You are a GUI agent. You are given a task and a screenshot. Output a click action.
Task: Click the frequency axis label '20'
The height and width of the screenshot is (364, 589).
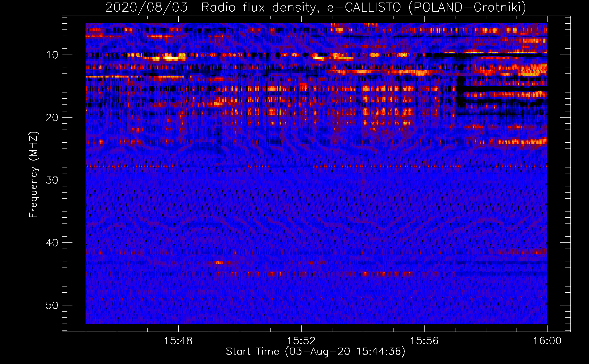[52, 118]
